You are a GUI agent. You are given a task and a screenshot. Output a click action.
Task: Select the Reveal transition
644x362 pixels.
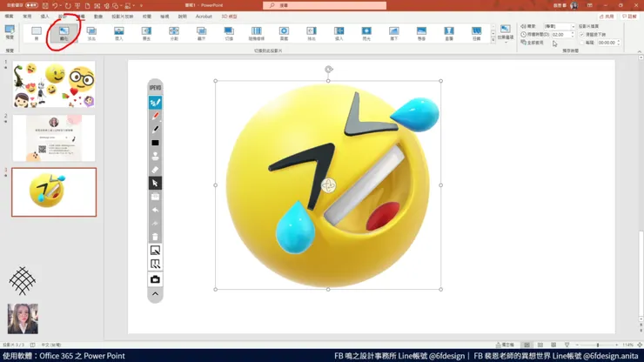[x=201, y=33]
